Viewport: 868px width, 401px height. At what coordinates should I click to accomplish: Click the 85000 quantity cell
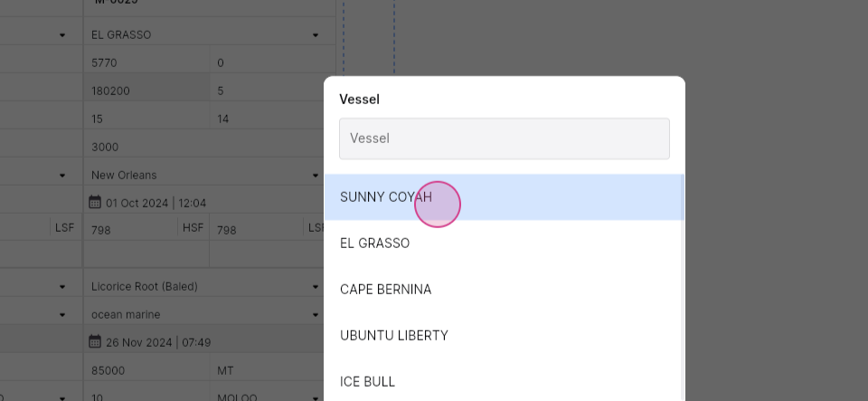[x=146, y=370]
